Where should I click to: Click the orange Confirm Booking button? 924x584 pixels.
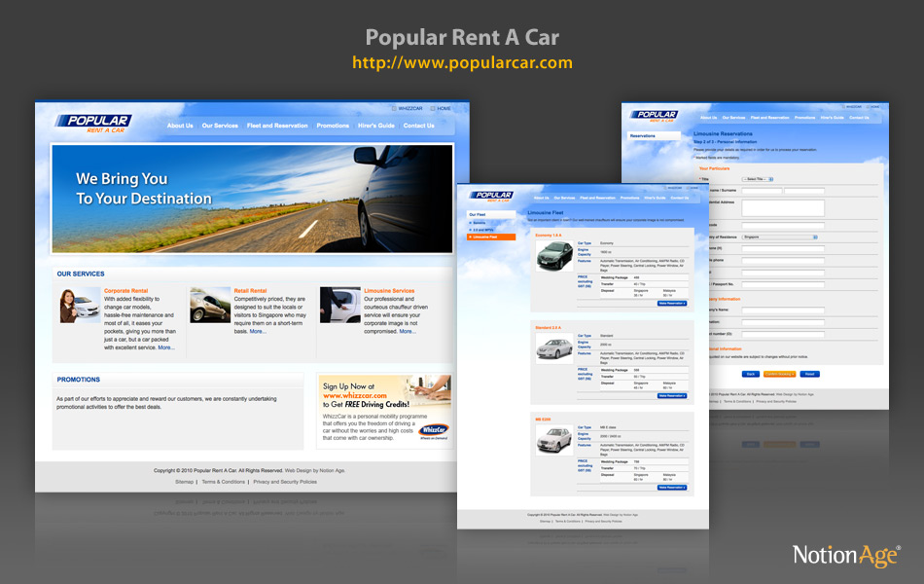click(780, 374)
